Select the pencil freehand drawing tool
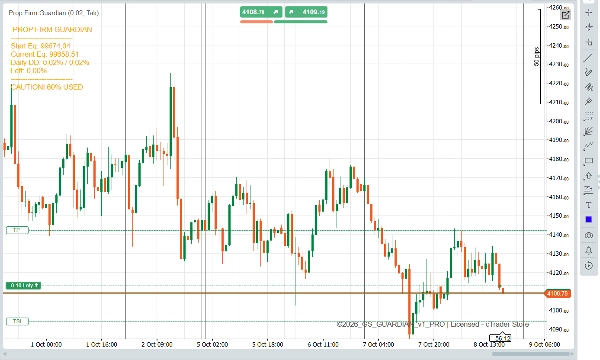The width and height of the screenshot is (600, 360). (589, 72)
